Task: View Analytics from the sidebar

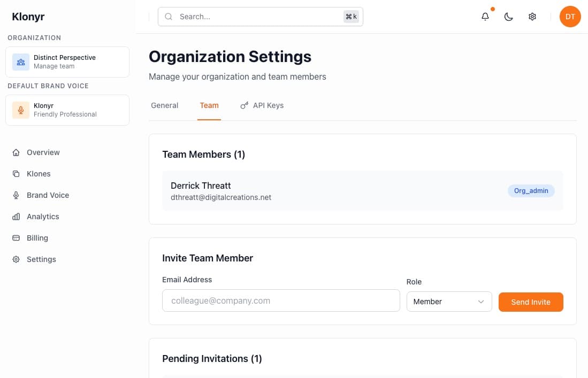Action: point(43,217)
